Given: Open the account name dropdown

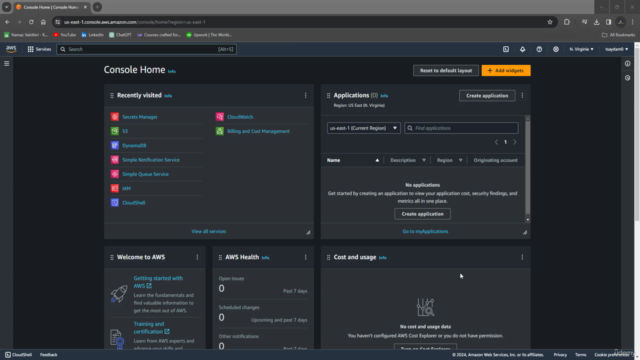Looking at the screenshot, I should tap(616, 49).
